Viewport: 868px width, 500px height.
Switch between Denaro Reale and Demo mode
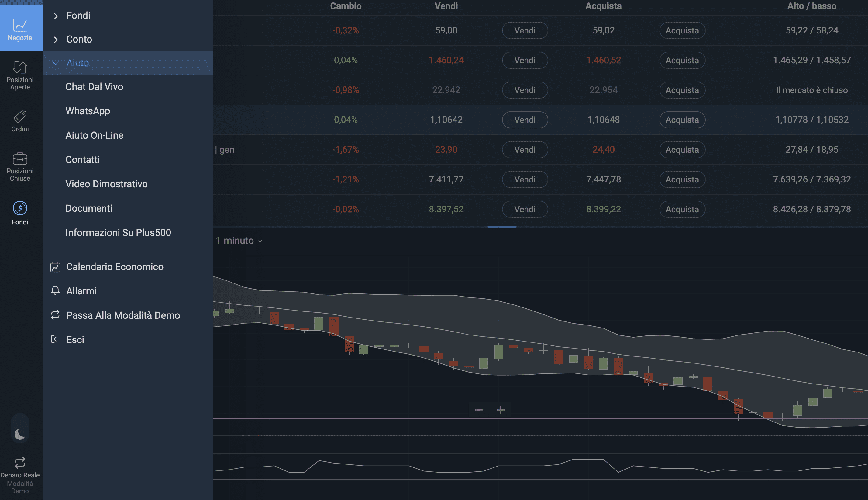coord(20,463)
